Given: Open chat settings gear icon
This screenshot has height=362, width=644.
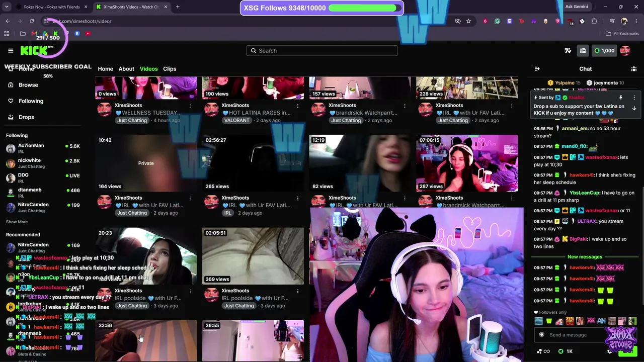Looking at the screenshot, I should click(609, 351).
